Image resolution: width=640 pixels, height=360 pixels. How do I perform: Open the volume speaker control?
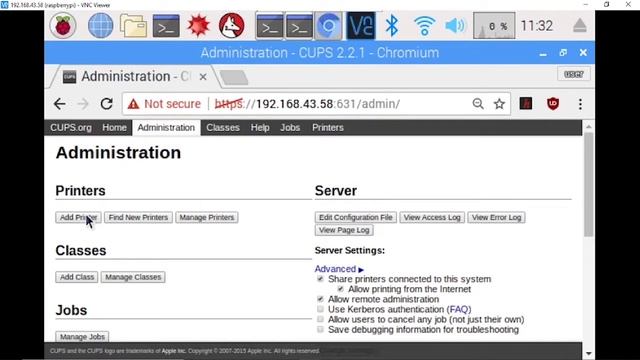[x=455, y=26]
